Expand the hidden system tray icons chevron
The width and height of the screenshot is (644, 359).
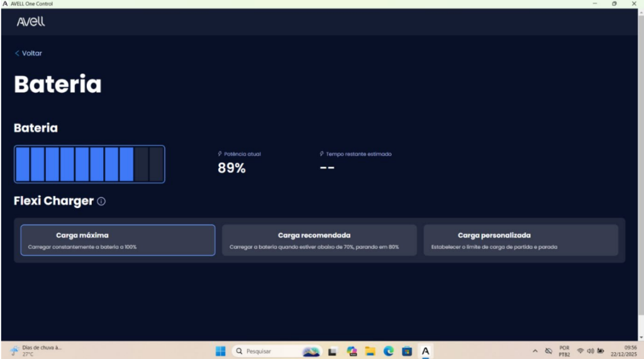point(535,351)
